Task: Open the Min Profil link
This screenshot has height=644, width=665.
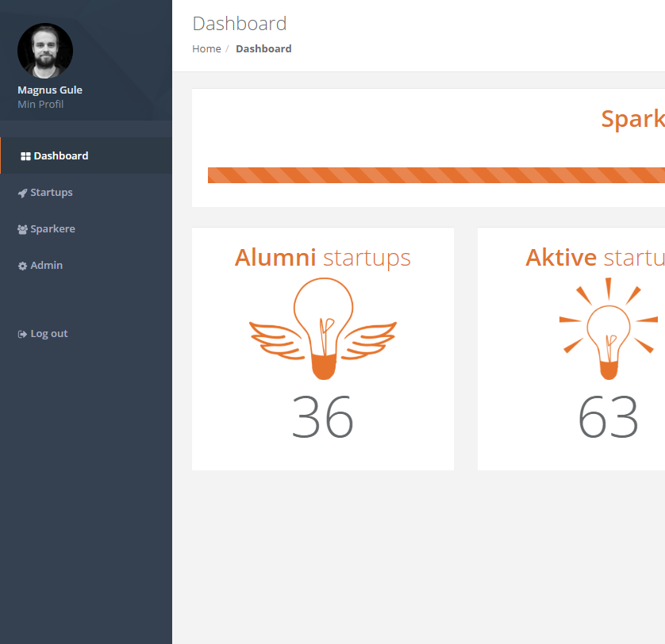Action: click(40, 105)
